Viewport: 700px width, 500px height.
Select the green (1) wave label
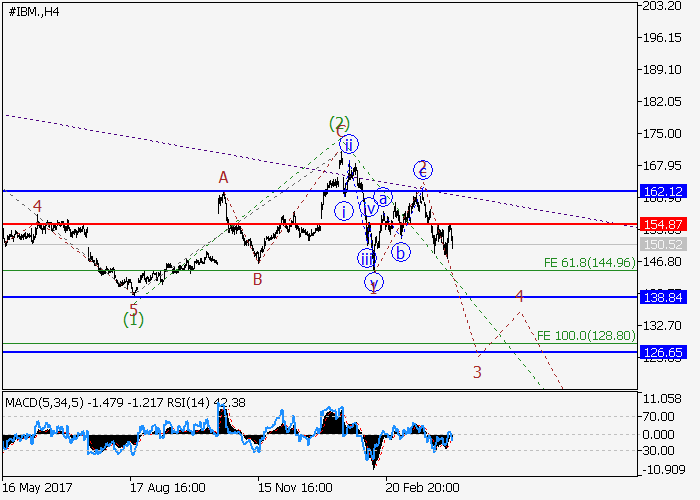point(133,320)
